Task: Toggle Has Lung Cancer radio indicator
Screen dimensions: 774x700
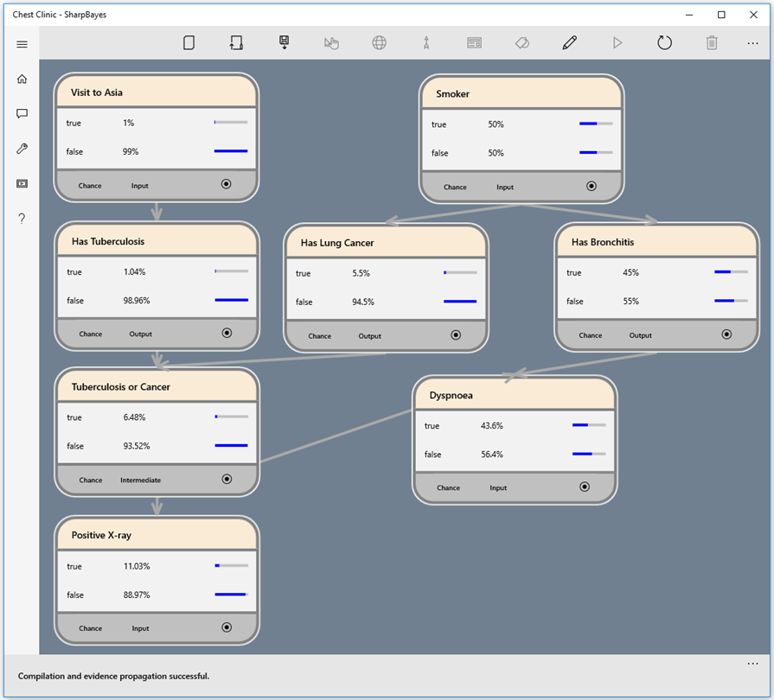Action: [456, 335]
